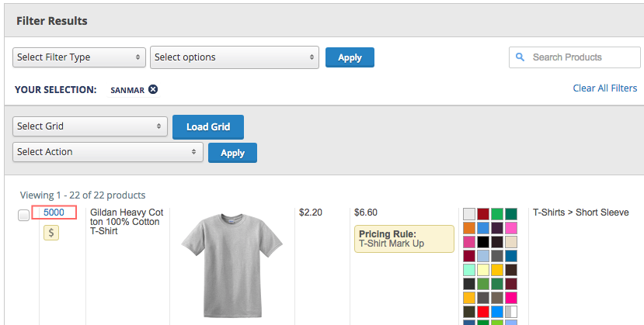Remove the SANMAR filter tag
Viewport: 644px width, 325px height.
[x=153, y=89]
